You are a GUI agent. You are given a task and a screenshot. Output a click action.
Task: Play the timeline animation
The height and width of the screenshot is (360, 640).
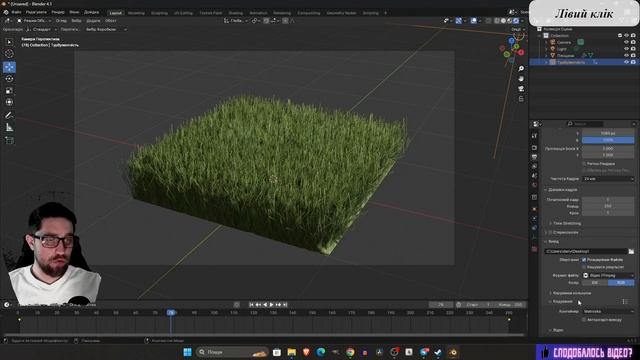[x=271, y=304]
